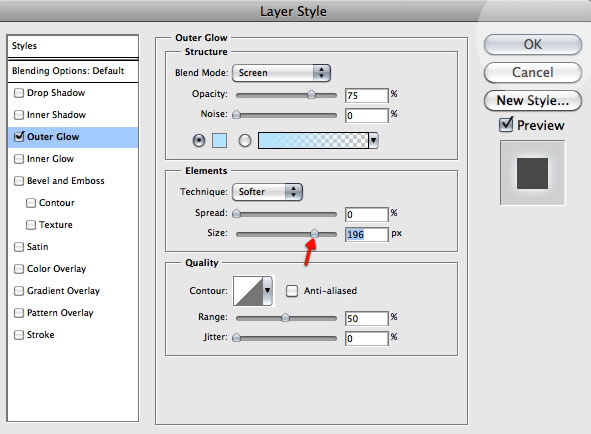Toggle the Preview checkbox

[506, 124]
